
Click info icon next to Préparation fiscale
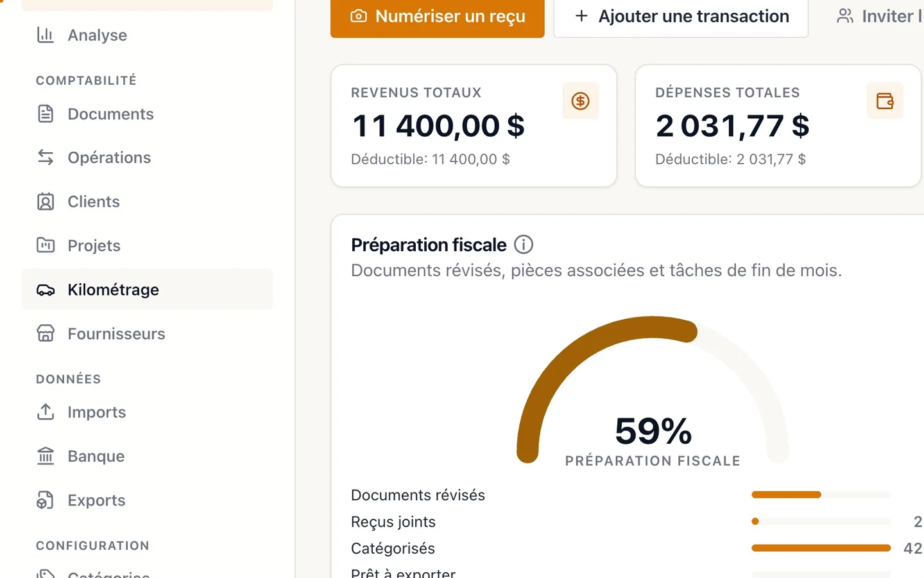524,245
